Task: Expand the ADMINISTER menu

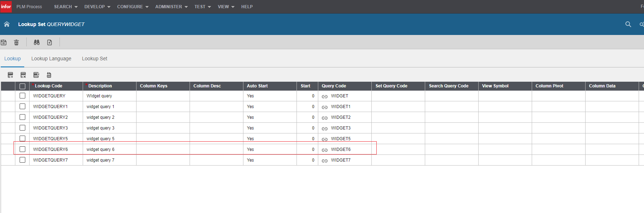Action: (171, 7)
